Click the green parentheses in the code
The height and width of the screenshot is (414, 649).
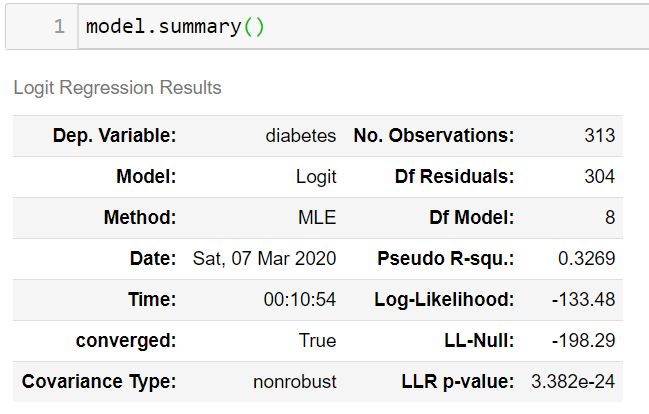(254, 27)
